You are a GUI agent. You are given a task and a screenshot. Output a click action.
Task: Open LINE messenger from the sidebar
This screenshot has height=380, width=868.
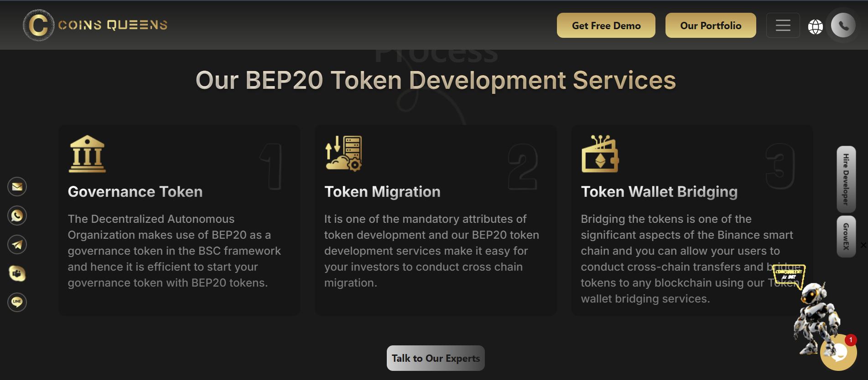(17, 302)
